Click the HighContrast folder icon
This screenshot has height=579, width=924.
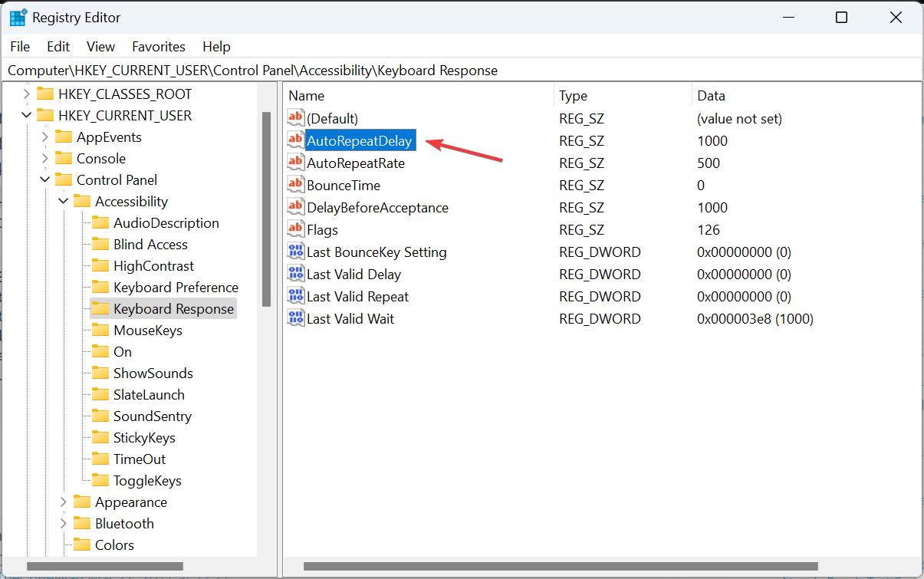[x=100, y=266]
